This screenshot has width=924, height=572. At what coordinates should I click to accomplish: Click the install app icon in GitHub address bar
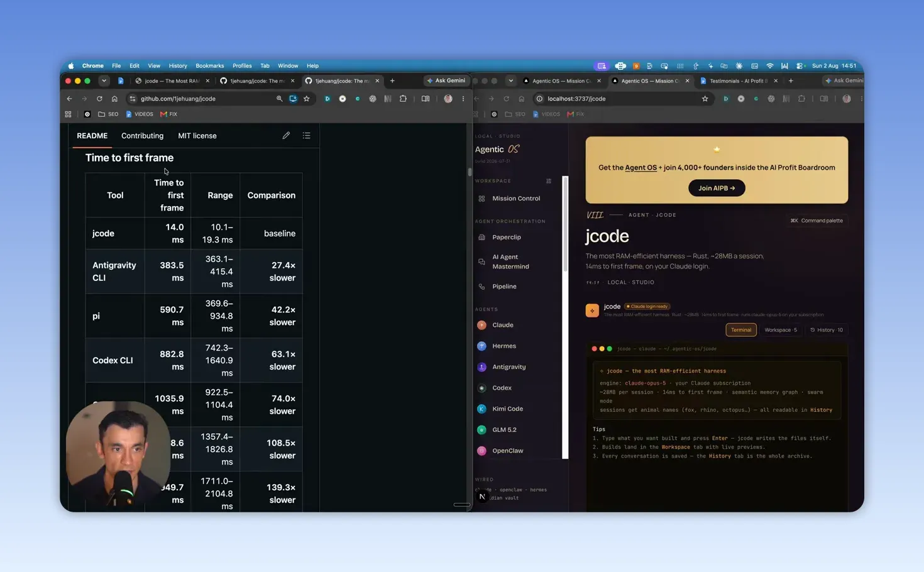tap(293, 99)
